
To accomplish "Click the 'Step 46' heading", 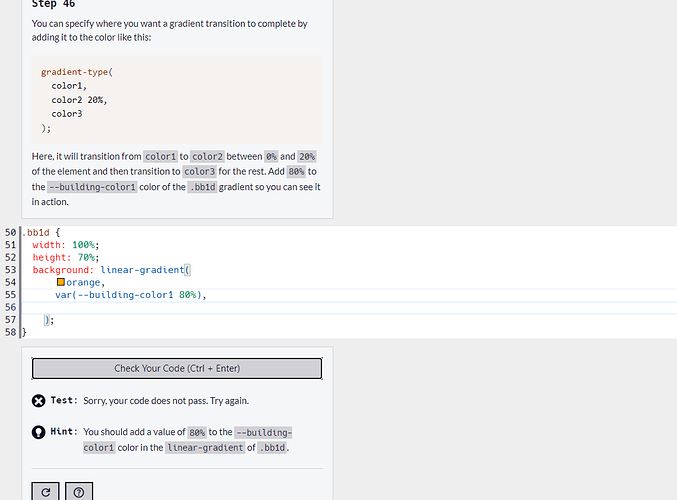I will click(53, 4).
